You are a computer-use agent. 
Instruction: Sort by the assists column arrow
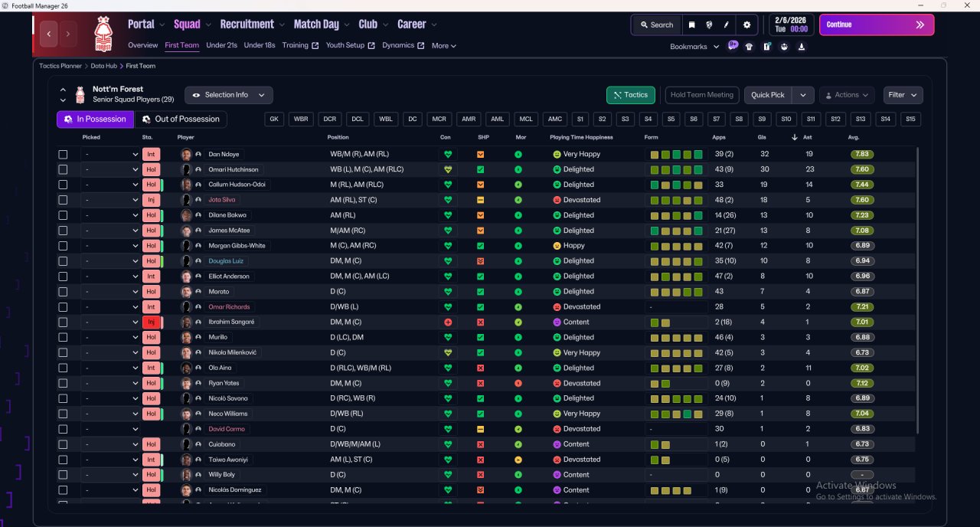pyautogui.click(x=794, y=137)
